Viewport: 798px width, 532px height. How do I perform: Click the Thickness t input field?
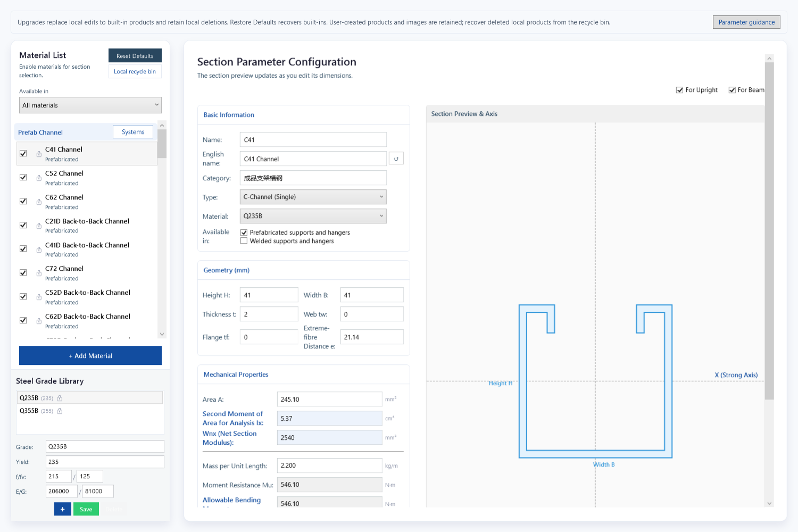(x=269, y=314)
